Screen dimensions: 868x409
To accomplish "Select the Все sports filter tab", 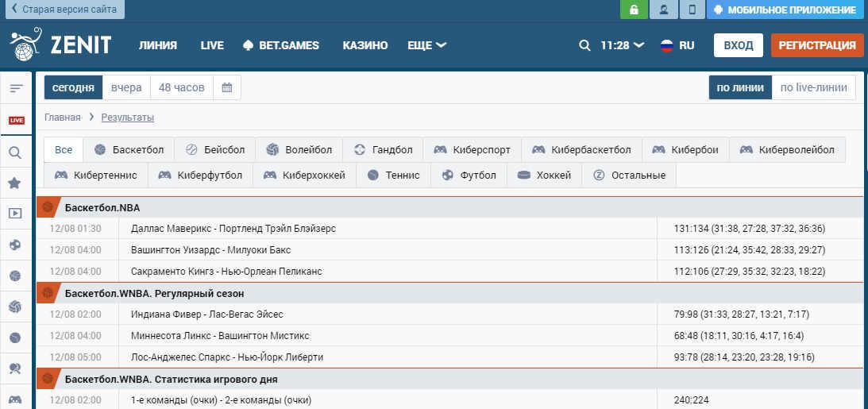I will coord(64,150).
